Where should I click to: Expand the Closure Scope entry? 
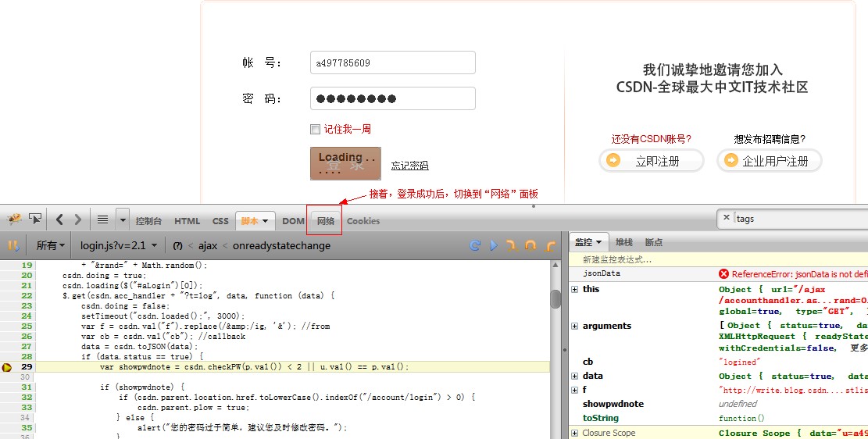pos(574,433)
